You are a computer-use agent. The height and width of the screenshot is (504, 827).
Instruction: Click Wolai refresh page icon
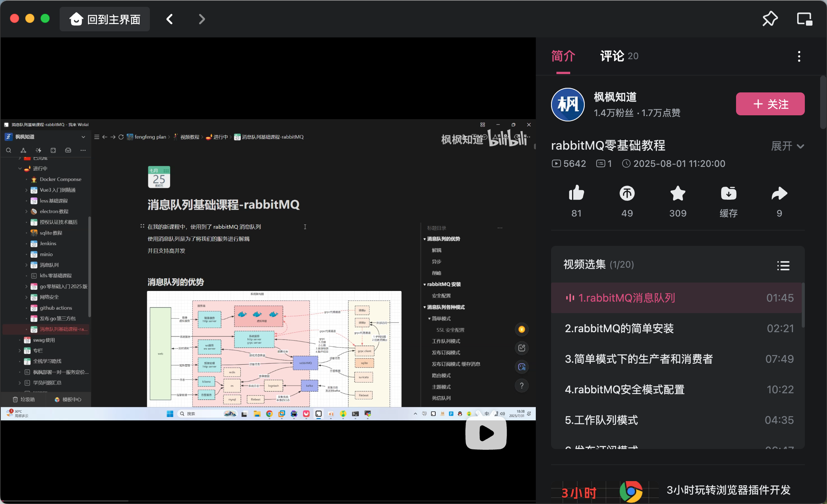coord(121,137)
